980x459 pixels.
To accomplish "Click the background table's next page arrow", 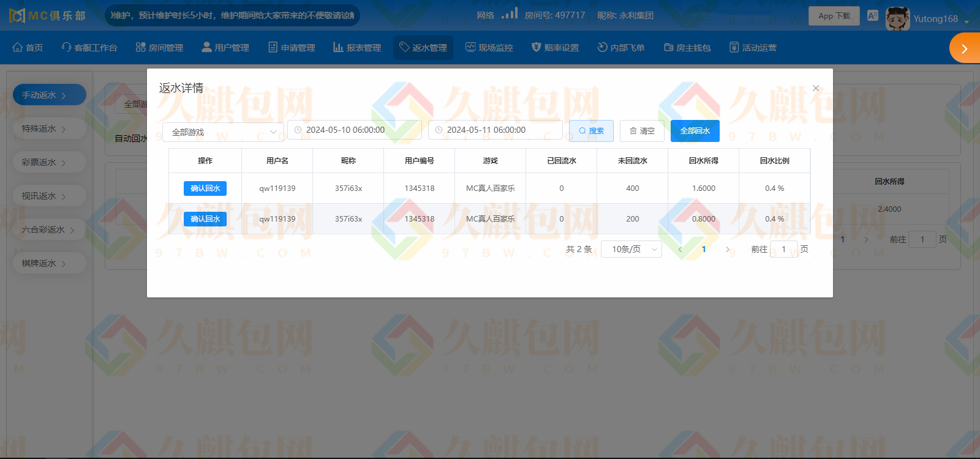I will [x=866, y=239].
